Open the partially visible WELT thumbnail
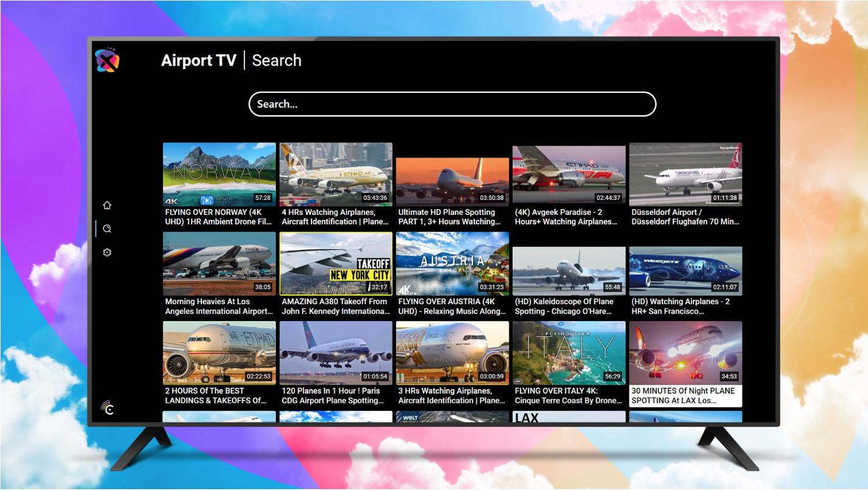Image resolution: width=868 pixels, height=491 pixels. (x=452, y=416)
